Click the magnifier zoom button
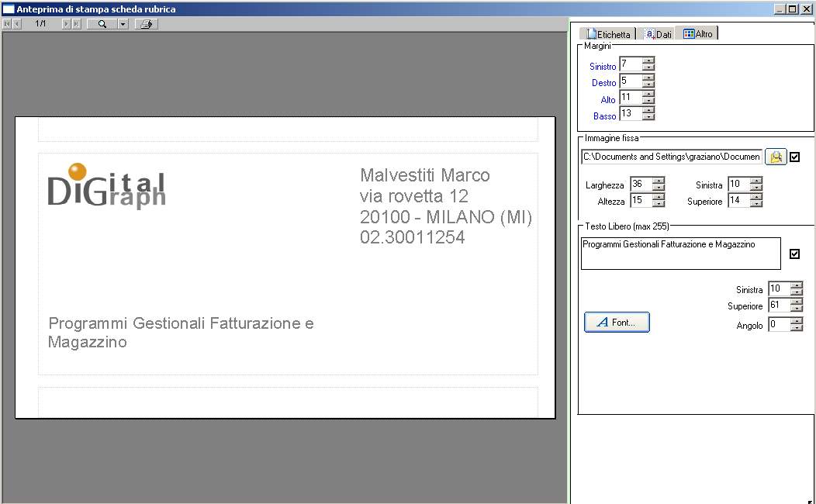Viewport: 816px width, 504px height. (x=102, y=24)
